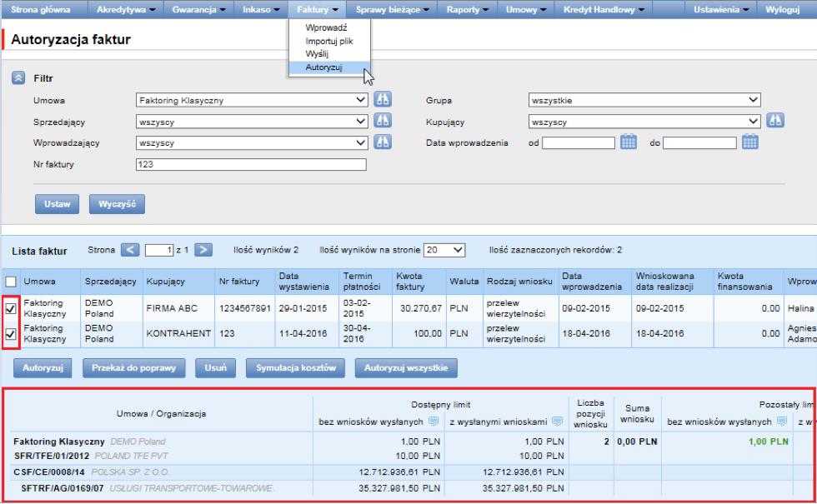Show tooltip icon for first 'bez wniosków wysłanych'

pos(433,422)
